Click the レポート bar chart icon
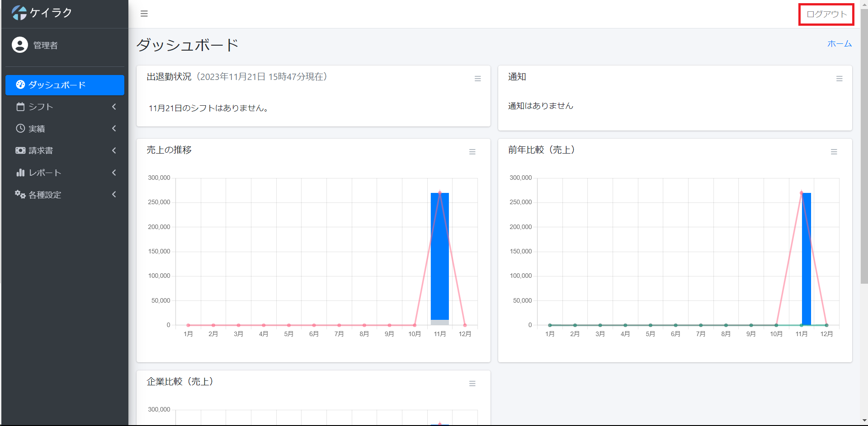Viewport: 868px width, 426px height. [20, 173]
